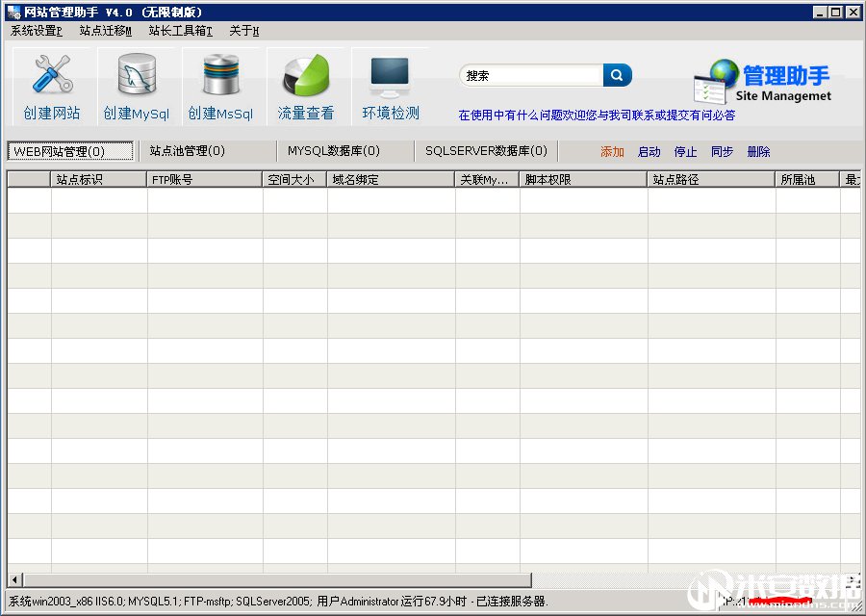Click the 同步 link
The height and width of the screenshot is (616, 866).
point(722,152)
